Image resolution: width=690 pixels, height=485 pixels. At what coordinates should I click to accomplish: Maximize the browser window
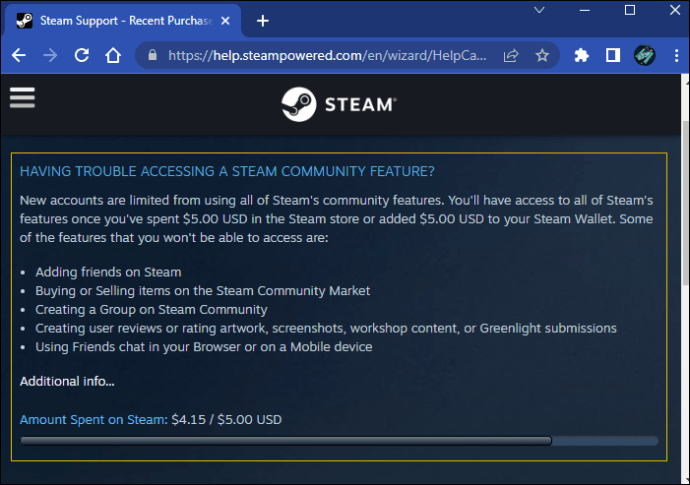pos(630,10)
